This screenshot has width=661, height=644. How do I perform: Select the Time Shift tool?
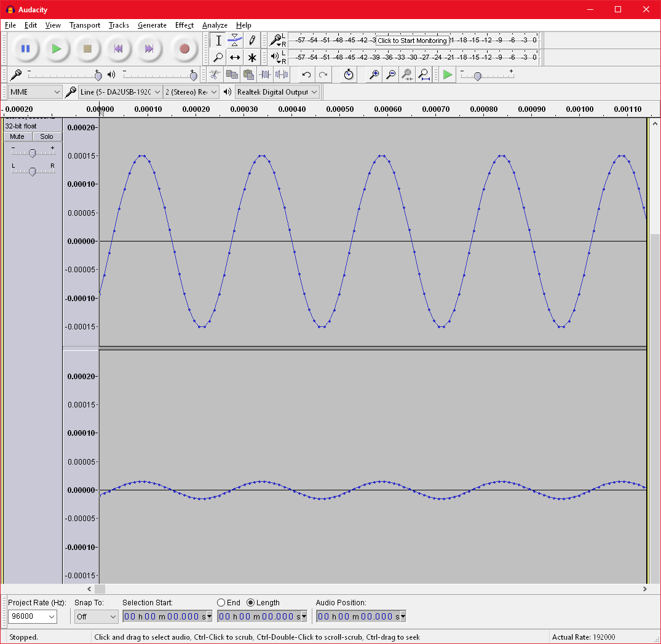tap(235, 57)
